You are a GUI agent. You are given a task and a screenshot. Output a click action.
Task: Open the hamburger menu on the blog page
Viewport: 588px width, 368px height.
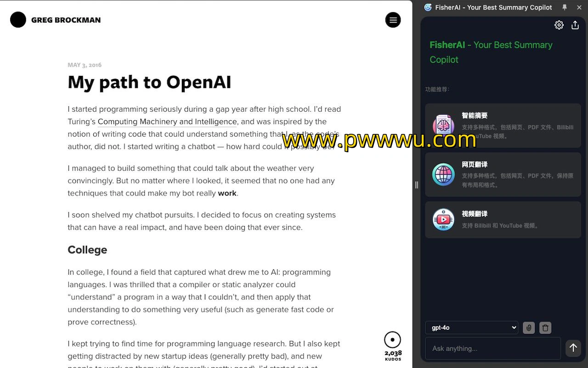tap(393, 20)
